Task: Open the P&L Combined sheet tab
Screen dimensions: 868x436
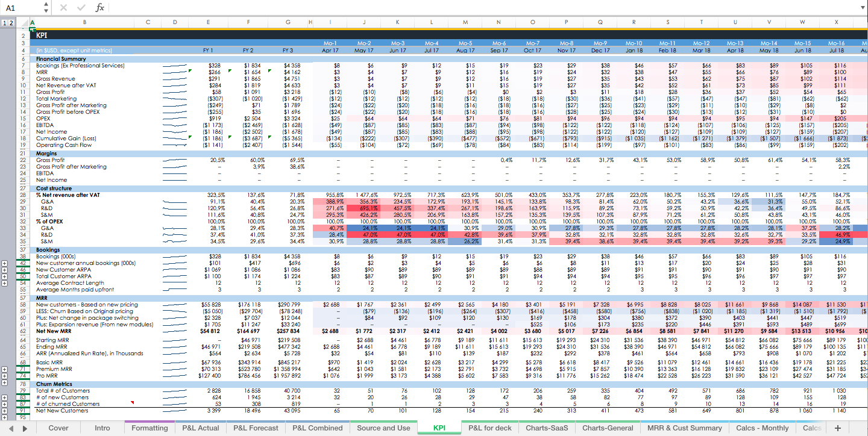Action: point(317,428)
